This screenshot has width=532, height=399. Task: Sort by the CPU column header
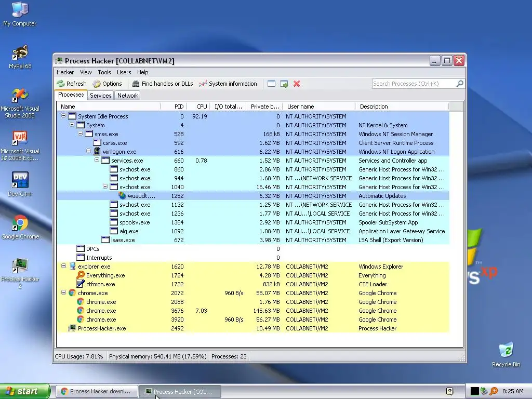pos(198,107)
